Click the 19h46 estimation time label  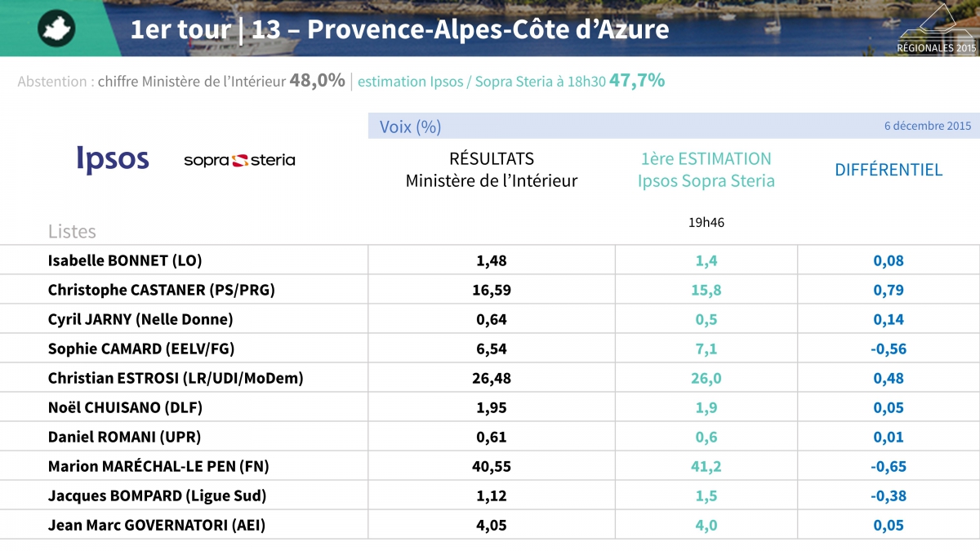tap(706, 221)
